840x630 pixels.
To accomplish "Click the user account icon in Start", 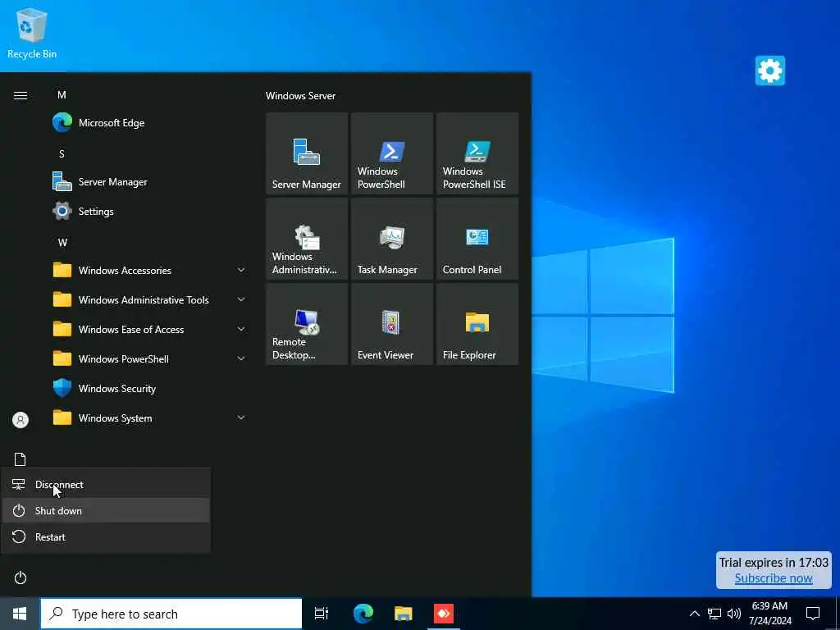I will tap(21, 419).
